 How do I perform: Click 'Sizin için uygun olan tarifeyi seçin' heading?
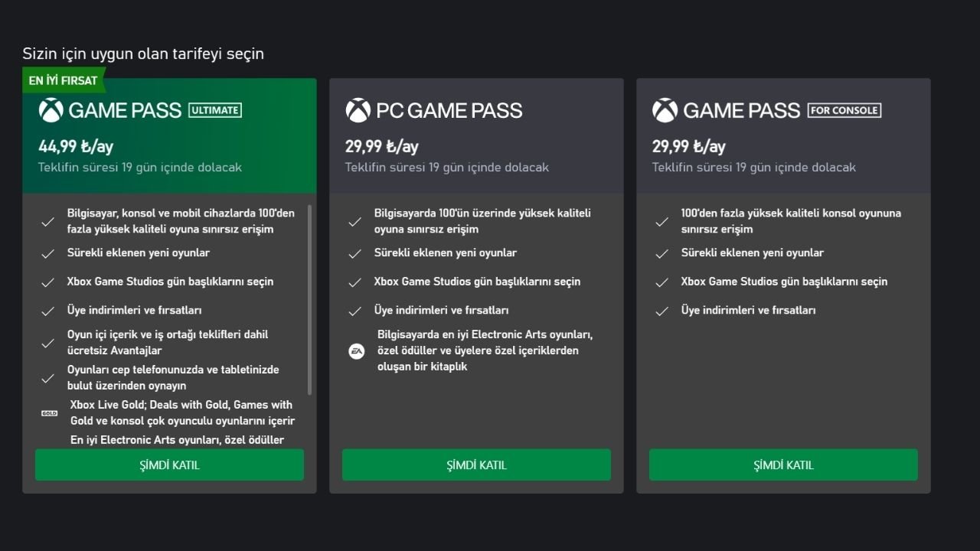[143, 54]
